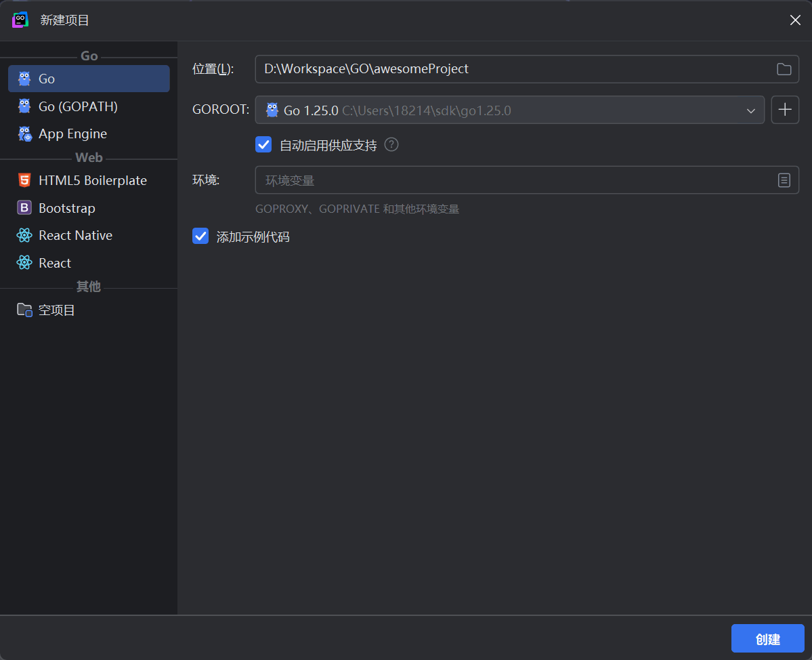
Task: Click the 位置(L): label
Action: coord(213,69)
